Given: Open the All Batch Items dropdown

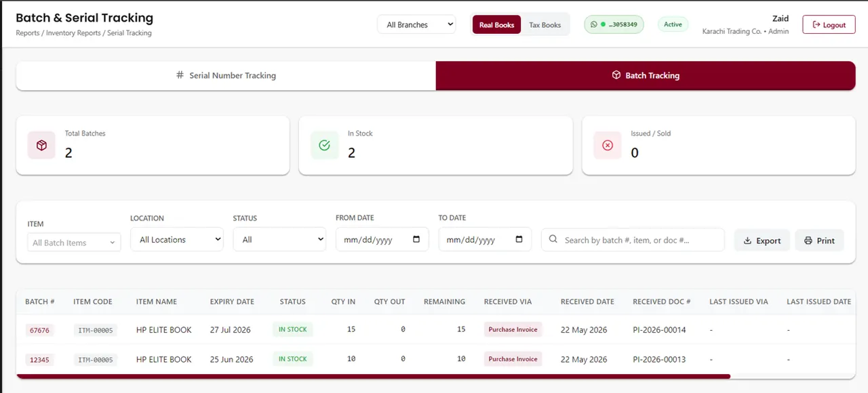Looking at the screenshot, I should click(x=74, y=243).
